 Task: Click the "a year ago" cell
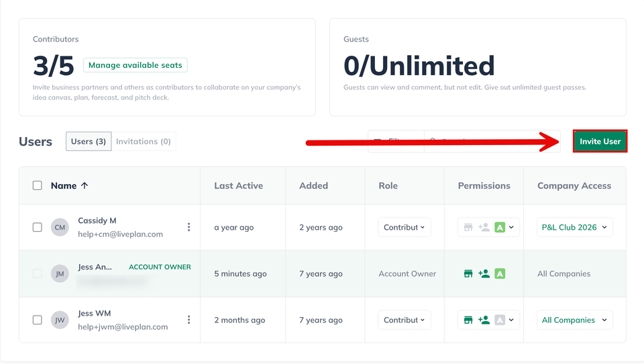point(233,227)
